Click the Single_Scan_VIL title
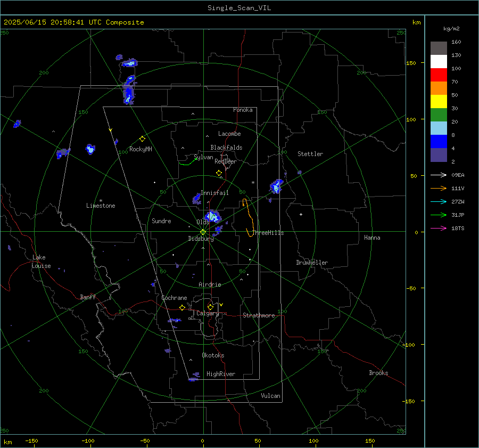 point(239,8)
